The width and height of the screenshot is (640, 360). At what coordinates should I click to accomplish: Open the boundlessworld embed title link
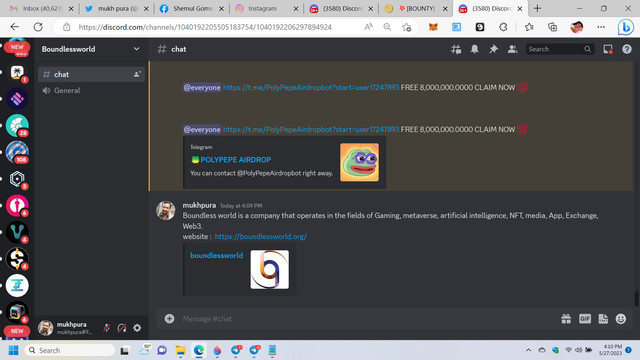click(216, 256)
